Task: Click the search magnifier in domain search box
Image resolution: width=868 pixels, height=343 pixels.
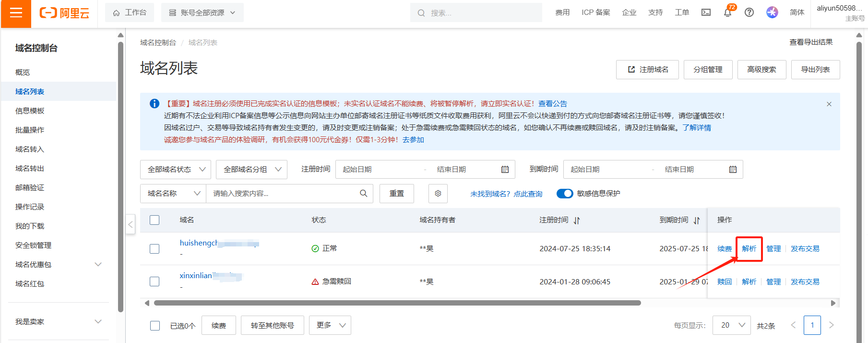Action: click(363, 194)
